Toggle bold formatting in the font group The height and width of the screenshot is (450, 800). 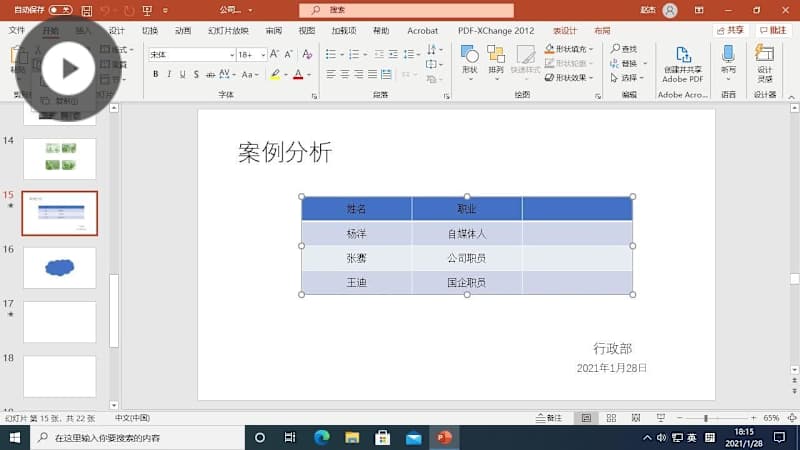coord(155,74)
